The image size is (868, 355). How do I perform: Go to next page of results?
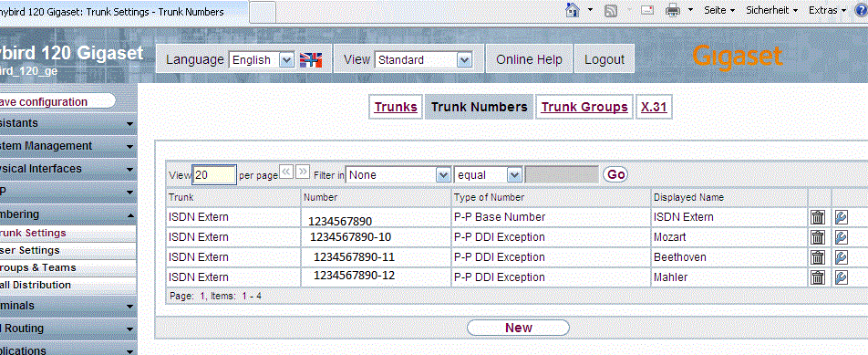(x=303, y=172)
